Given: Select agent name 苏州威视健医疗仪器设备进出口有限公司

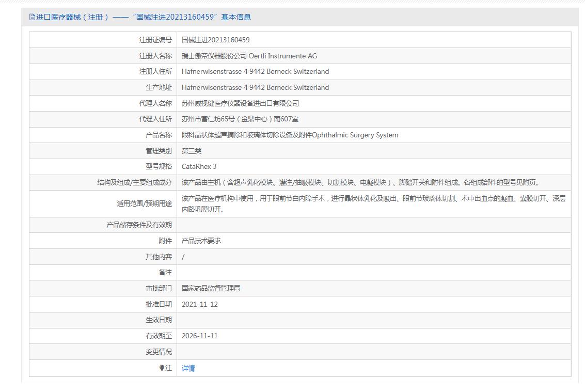Looking at the screenshot, I should click(240, 103).
